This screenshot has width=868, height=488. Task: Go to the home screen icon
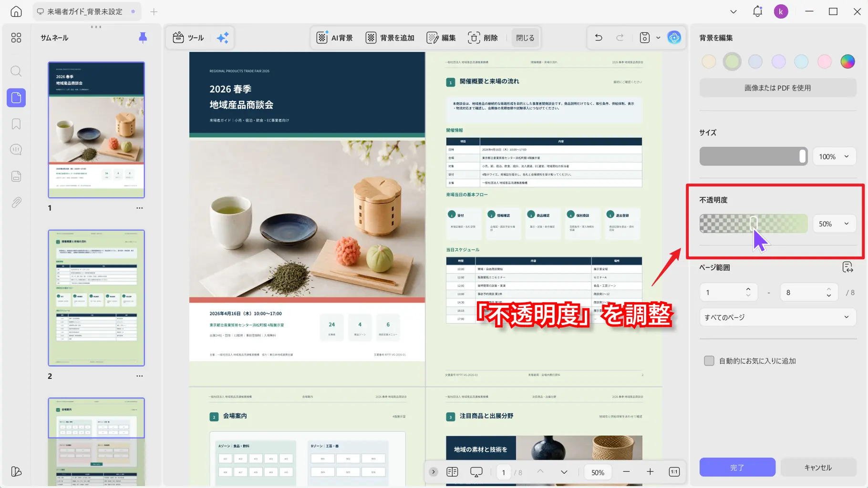(x=16, y=11)
